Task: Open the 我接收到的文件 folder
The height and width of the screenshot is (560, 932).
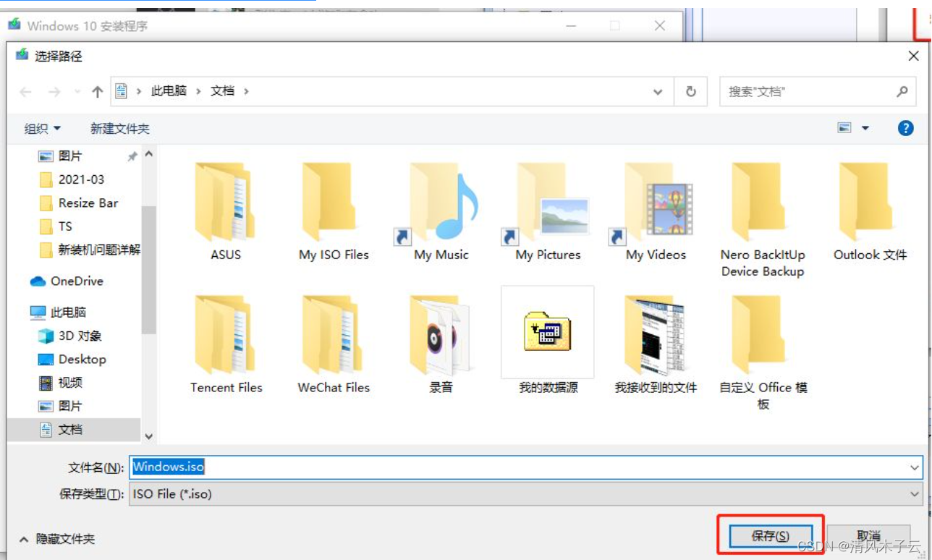Action: tap(656, 344)
